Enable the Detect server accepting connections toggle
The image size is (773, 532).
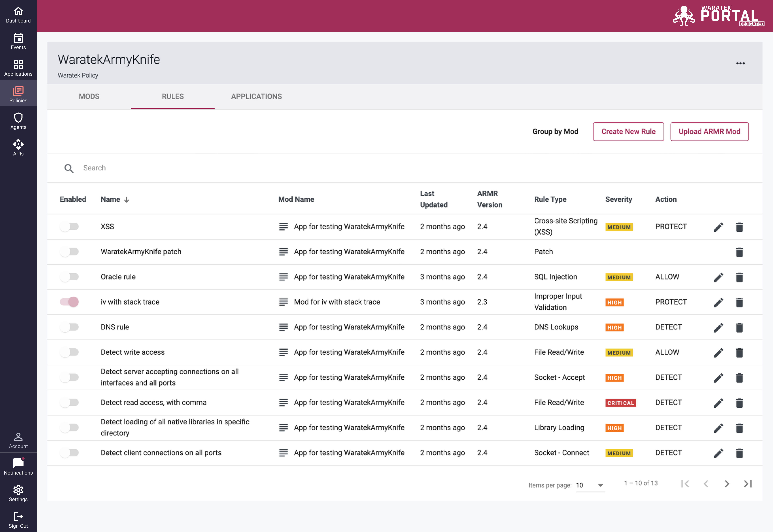69,377
